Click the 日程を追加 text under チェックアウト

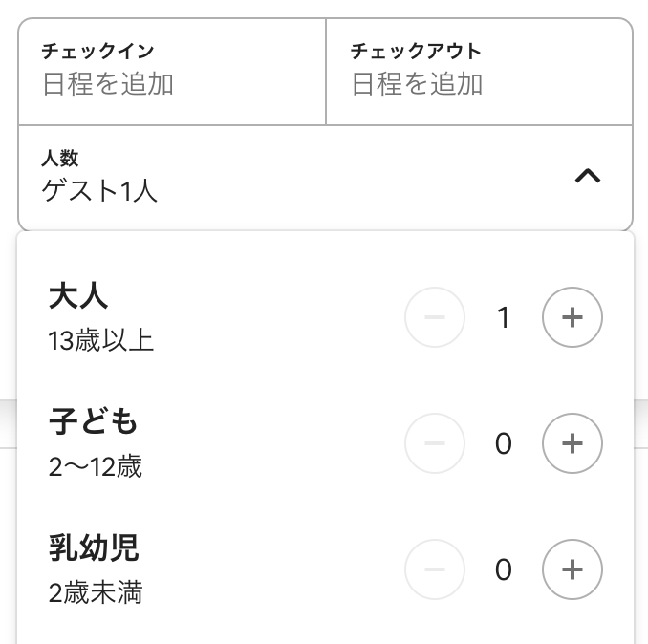coord(417,84)
